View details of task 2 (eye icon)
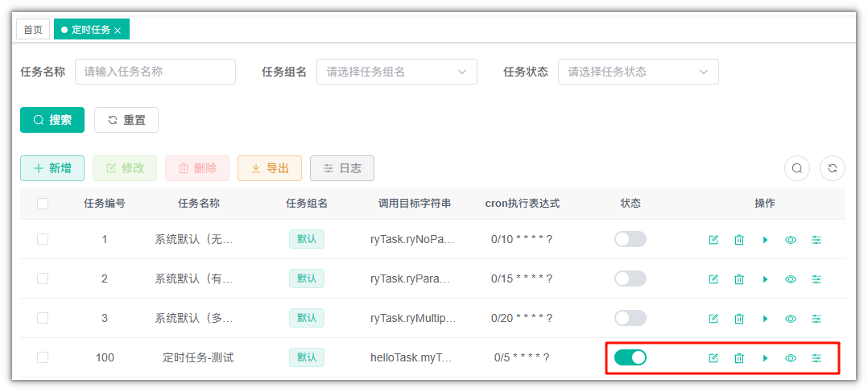868x392 pixels. [x=791, y=279]
